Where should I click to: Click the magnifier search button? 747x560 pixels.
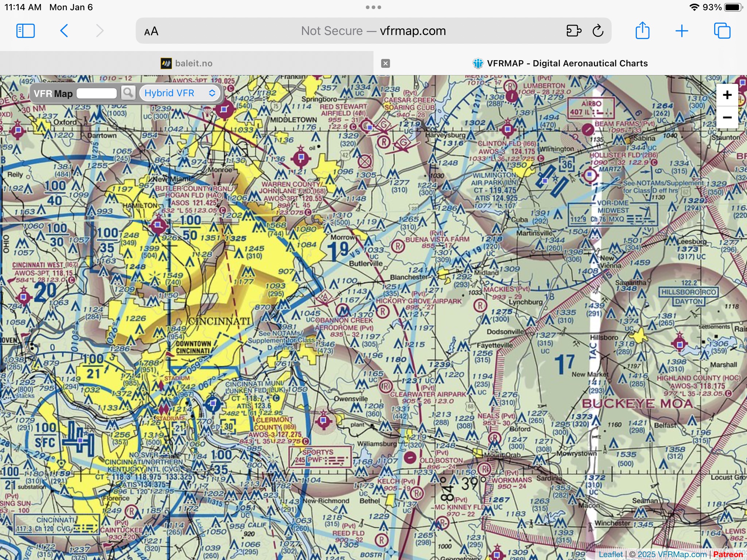(128, 93)
